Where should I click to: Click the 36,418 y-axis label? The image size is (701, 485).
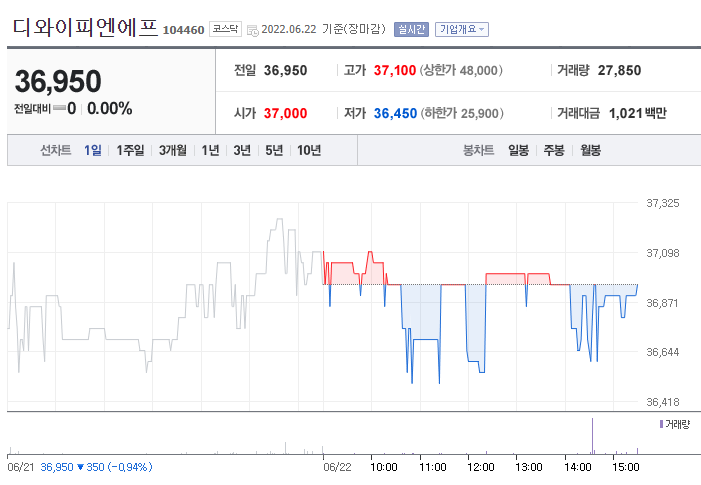[x=663, y=402]
